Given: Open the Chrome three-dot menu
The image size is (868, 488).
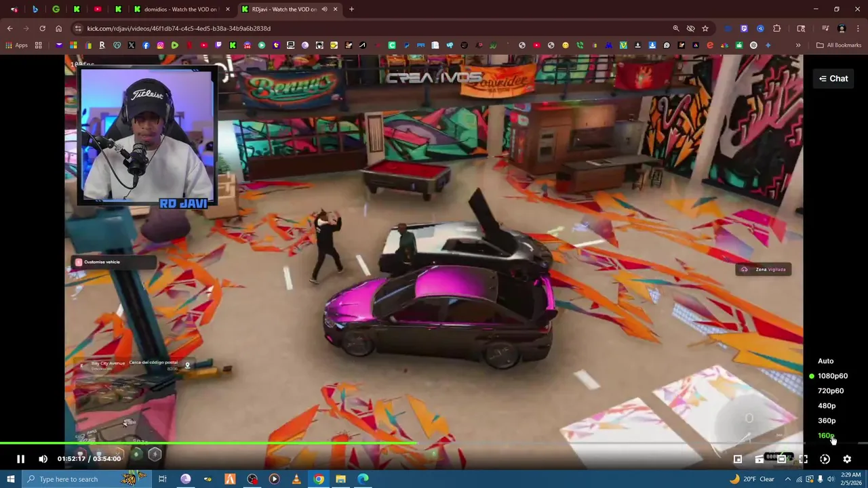Looking at the screenshot, I should click(x=858, y=28).
